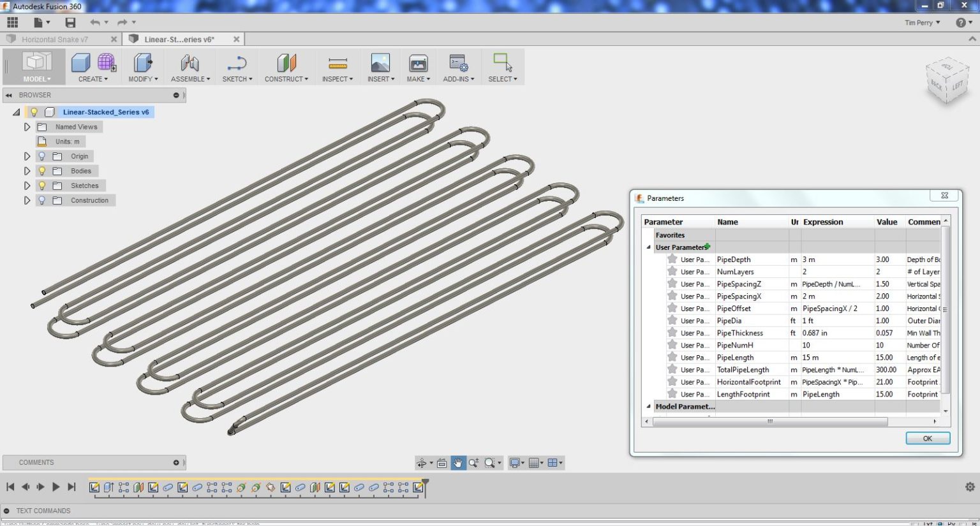Viewport: 980px width, 526px height.
Task: Open the Construct plane icon
Action: click(x=286, y=63)
